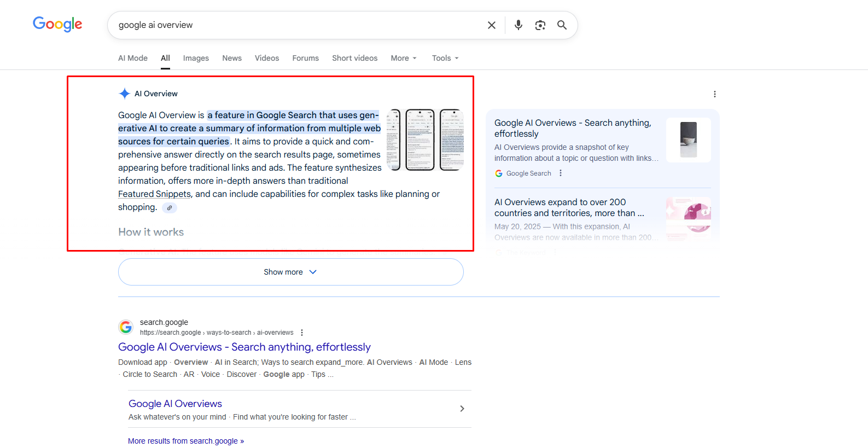Clear the search box with X icon
This screenshot has height=448, width=868.
click(x=492, y=25)
